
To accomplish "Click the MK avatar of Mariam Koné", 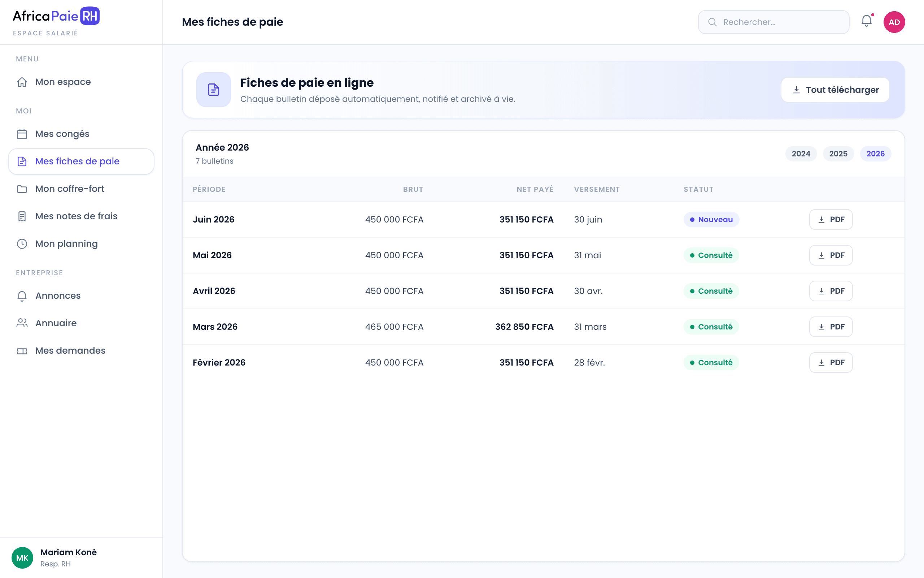I will pyautogui.click(x=22, y=558).
